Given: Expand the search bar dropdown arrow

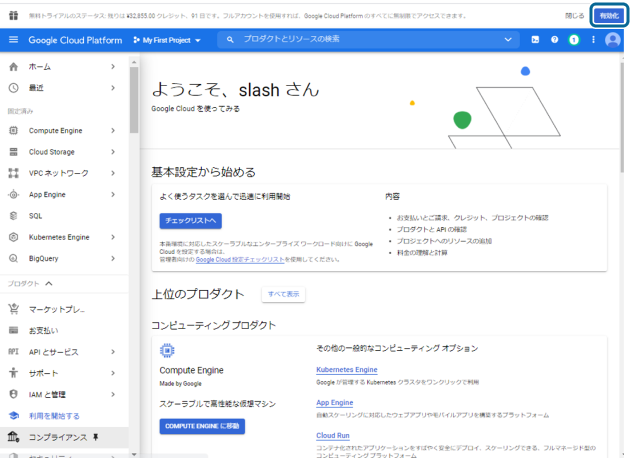Looking at the screenshot, I should pyautogui.click(x=508, y=40).
